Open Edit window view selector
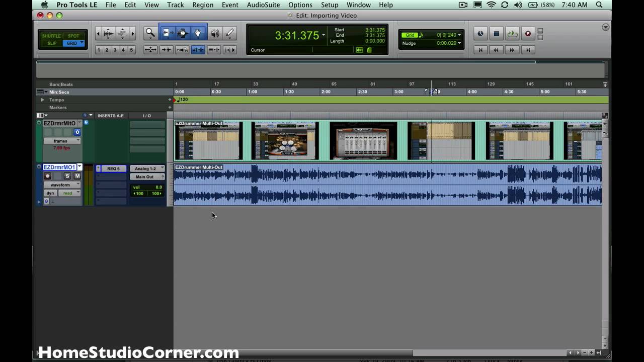This screenshot has height=362, width=644. [42, 116]
